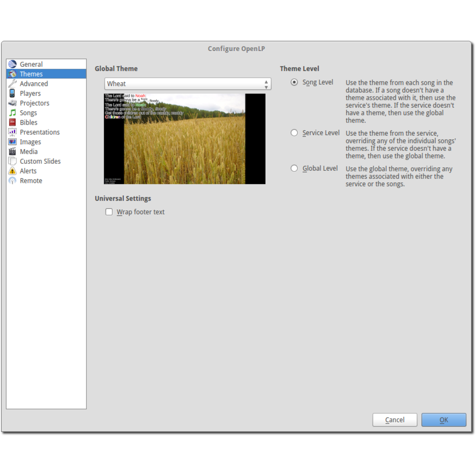
Task: Click the Remote signal icon
Action: coord(13,181)
